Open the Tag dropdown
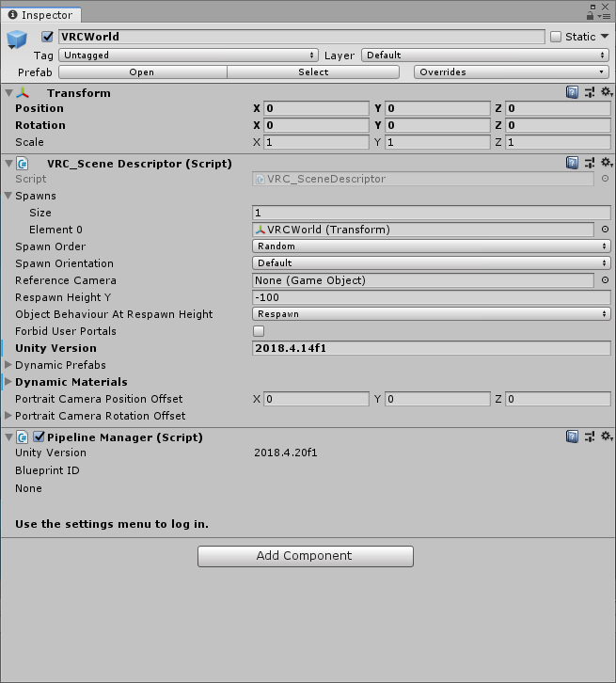Viewport: 616px width, 683px height. click(x=188, y=56)
